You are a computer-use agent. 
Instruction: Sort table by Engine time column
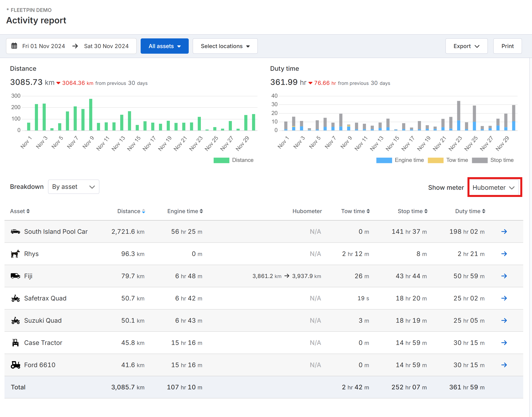(x=185, y=211)
